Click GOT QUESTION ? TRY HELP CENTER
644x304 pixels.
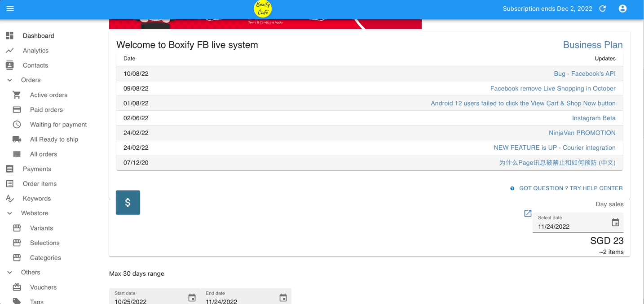(571, 188)
